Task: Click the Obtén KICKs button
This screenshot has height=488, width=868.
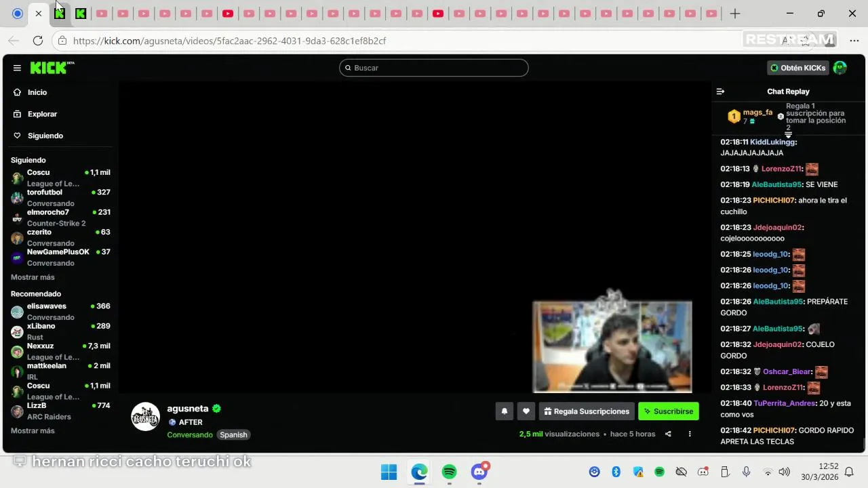Action: (797, 68)
